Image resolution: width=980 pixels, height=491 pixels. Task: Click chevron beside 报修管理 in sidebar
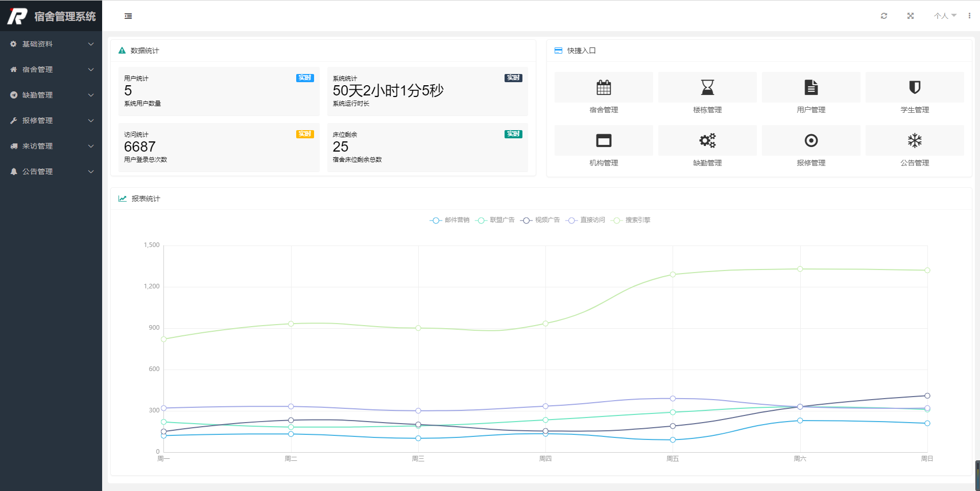(x=91, y=120)
